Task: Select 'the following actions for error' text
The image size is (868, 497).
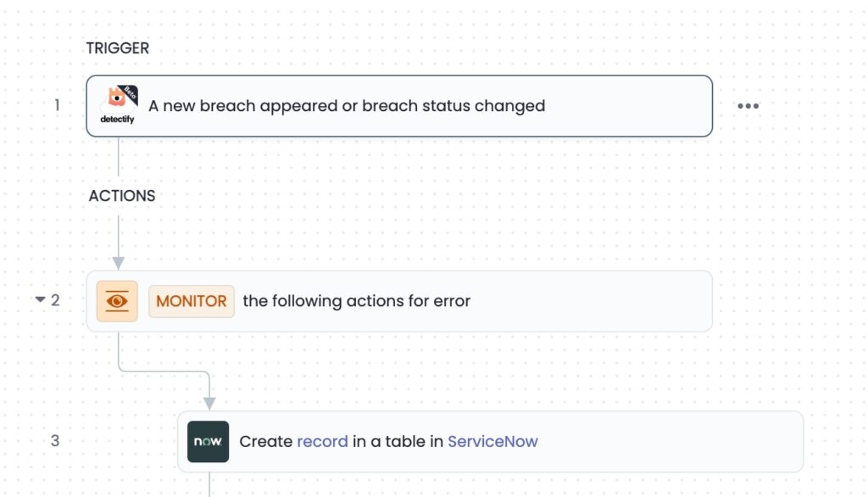Action: (x=357, y=301)
